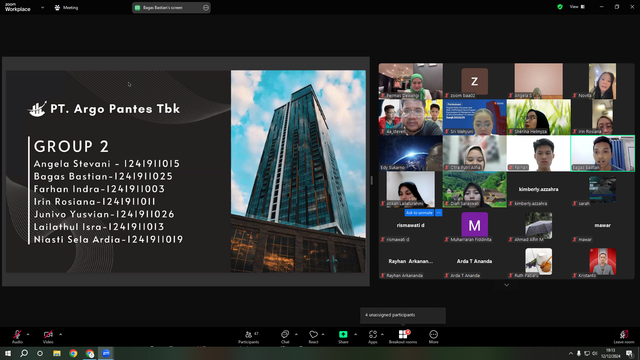Select the Edy Sukarno video tile
The image size is (640, 360).
click(x=411, y=153)
